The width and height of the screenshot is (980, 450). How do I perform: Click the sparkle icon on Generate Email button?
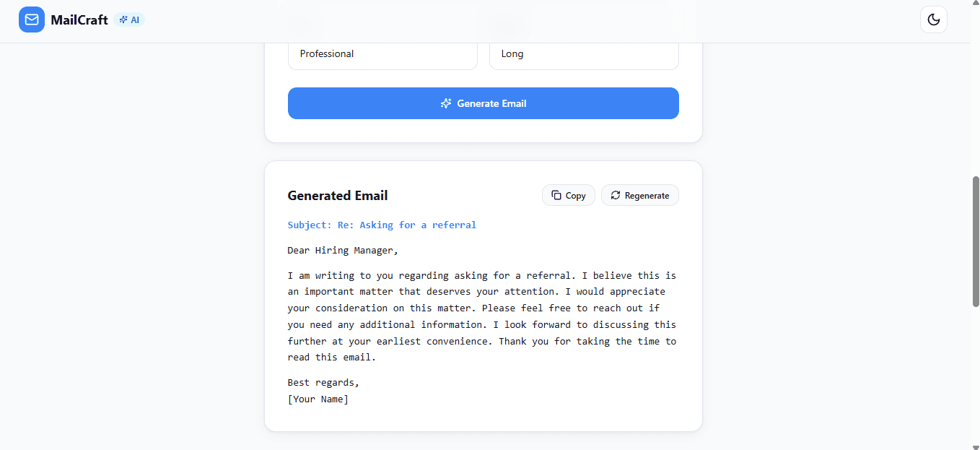click(445, 103)
